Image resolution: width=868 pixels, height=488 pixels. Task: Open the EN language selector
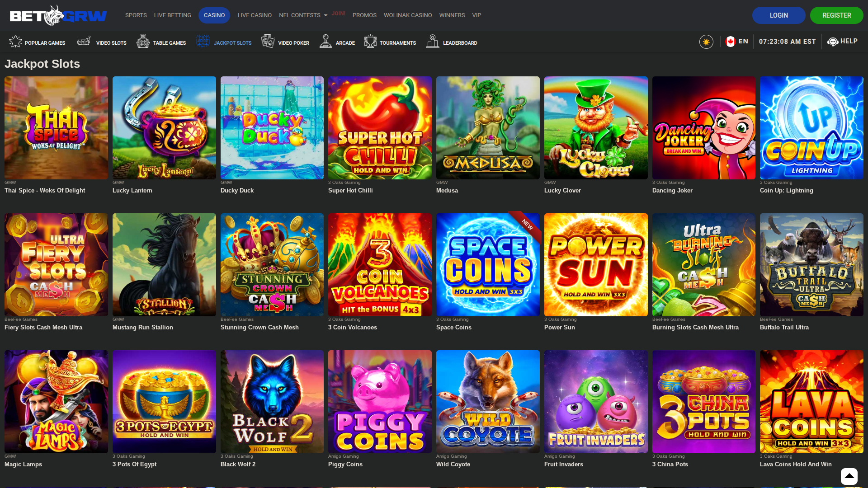click(x=737, y=41)
